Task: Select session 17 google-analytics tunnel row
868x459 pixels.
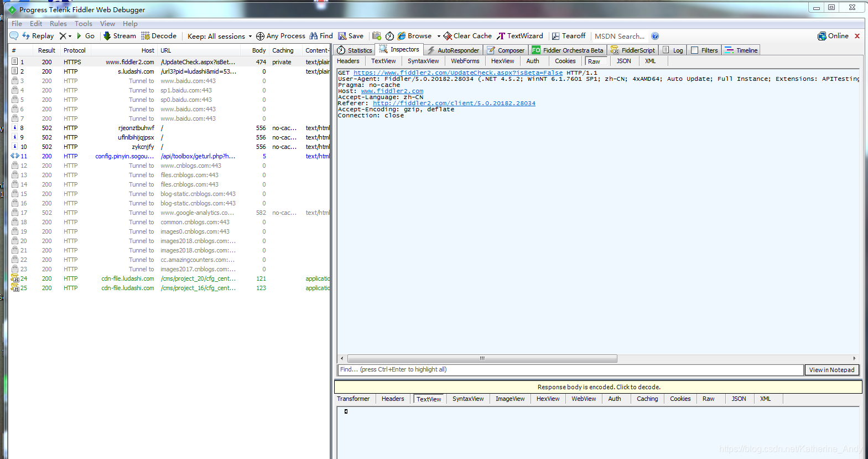Action: pyautogui.click(x=170, y=213)
